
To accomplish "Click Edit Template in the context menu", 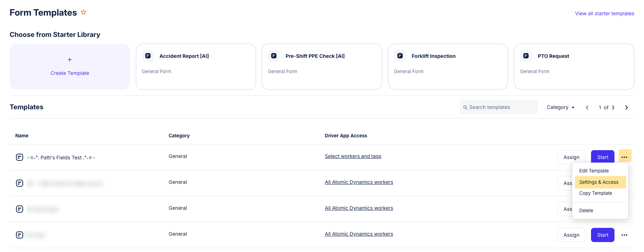I will 594,171.
